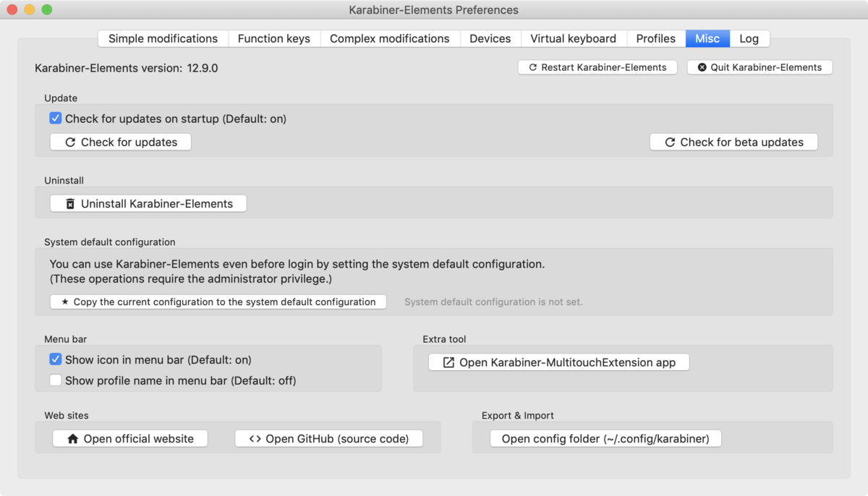Click the version number text 12.9.0
Screen dimensions: 868x496
coord(203,68)
